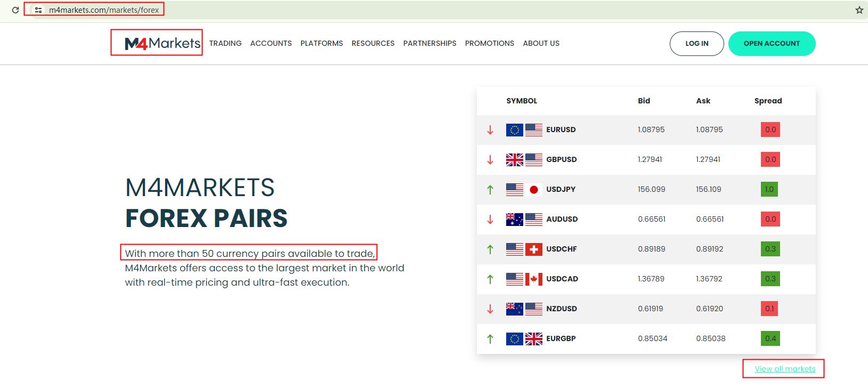The width and height of the screenshot is (868, 388).
Task: Open the Partnerships menu
Action: tap(430, 43)
